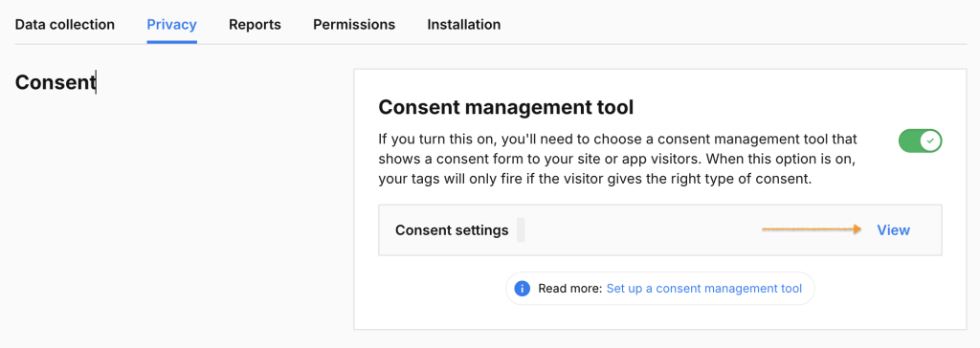The image size is (980, 348).
Task: Click the 'Read more:' text
Action: 570,289
